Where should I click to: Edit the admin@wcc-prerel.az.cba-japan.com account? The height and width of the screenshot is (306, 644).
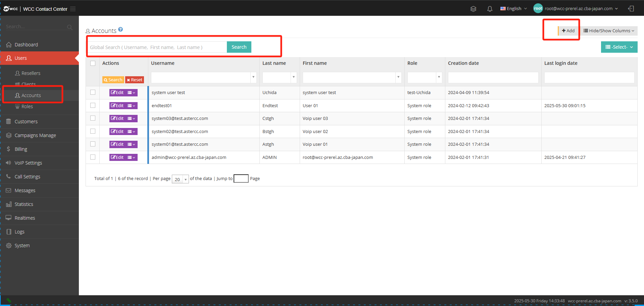click(x=117, y=157)
